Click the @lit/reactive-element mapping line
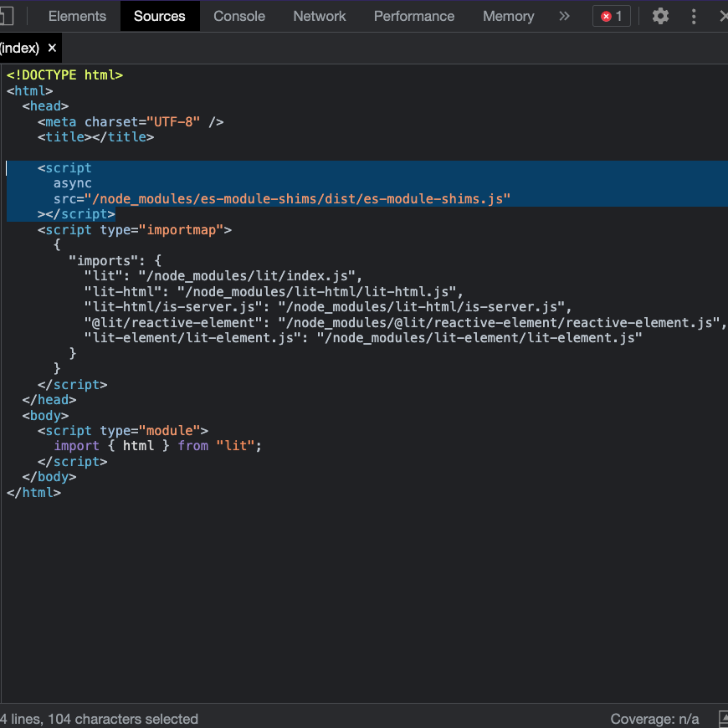 click(x=405, y=323)
